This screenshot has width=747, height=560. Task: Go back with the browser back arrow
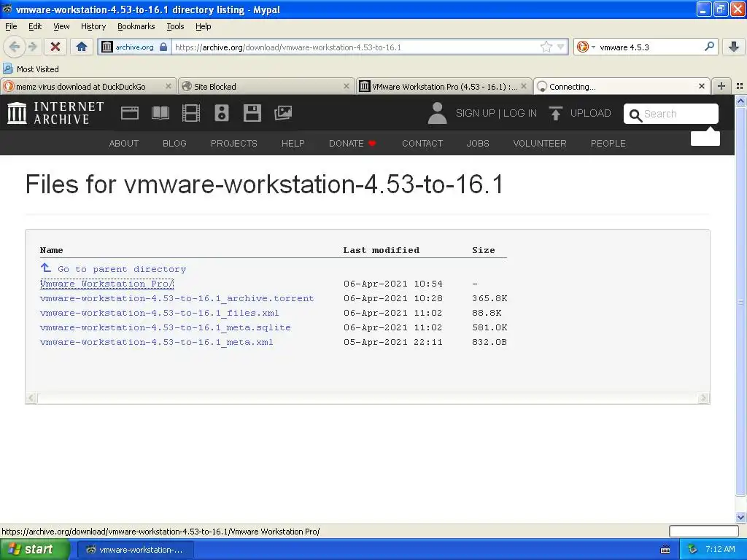[x=15, y=47]
